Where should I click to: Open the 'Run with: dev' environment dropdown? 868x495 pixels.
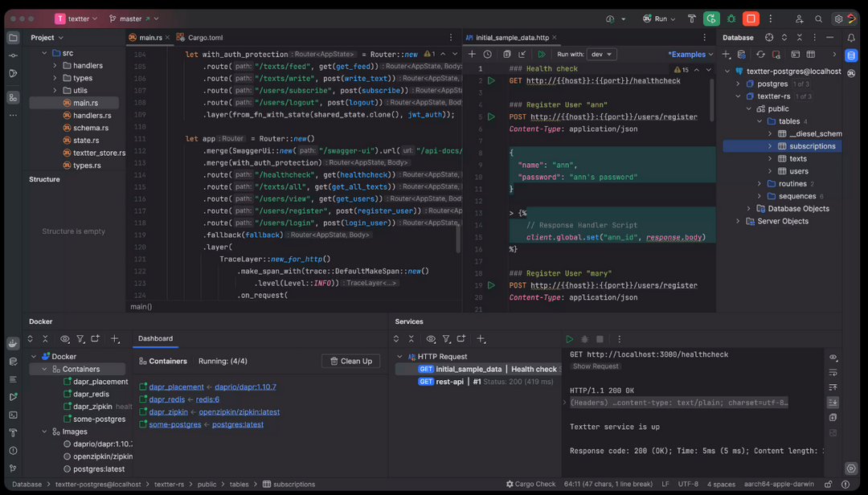pos(600,55)
